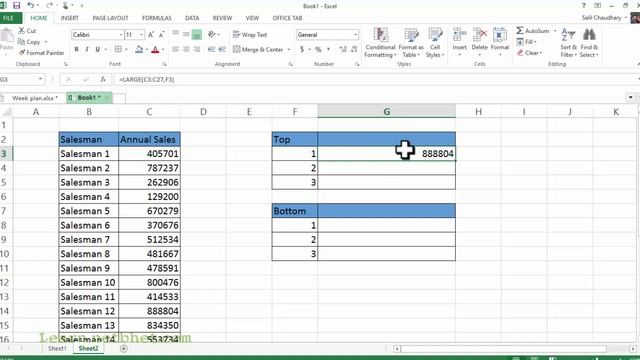
Task: Toggle Bold formatting
Action: pyautogui.click(x=76, y=49)
